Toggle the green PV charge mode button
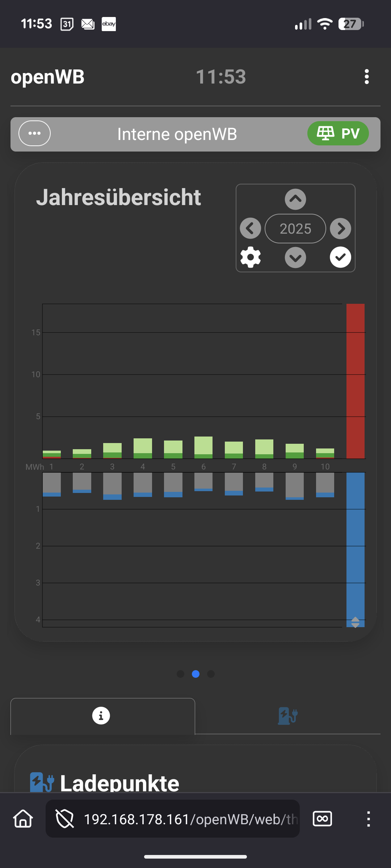The height and width of the screenshot is (868, 391). 338,133
